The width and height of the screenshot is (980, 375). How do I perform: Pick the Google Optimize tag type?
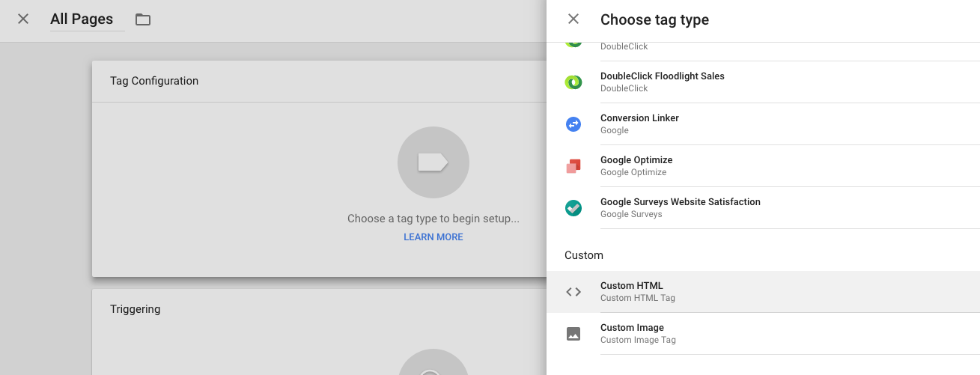763,166
